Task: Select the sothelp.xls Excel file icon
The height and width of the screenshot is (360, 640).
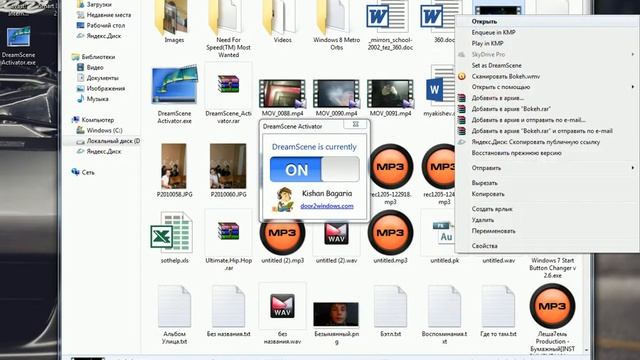Action: coord(172,233)
